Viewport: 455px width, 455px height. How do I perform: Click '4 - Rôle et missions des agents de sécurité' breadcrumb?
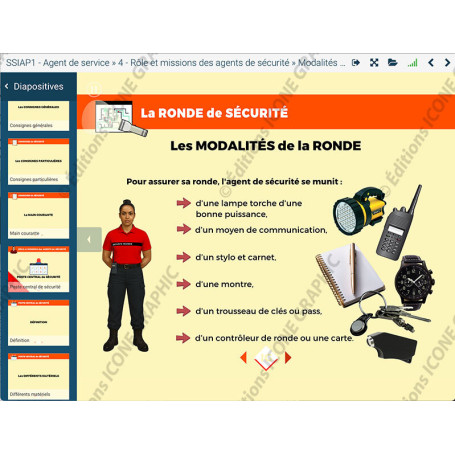(204, 63)
